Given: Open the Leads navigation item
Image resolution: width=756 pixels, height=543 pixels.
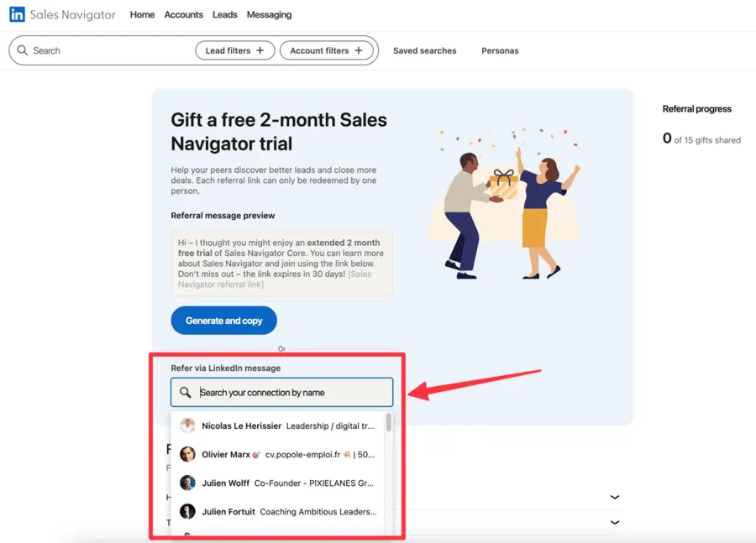Looking at the screenshot, I should tap(224, 14).
